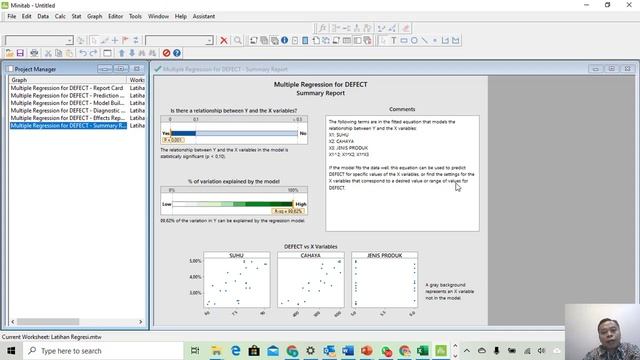Click the Project Manager horizontal scrollbar thumb
Screen dimensions: 640x360
(x=48, y=322)
